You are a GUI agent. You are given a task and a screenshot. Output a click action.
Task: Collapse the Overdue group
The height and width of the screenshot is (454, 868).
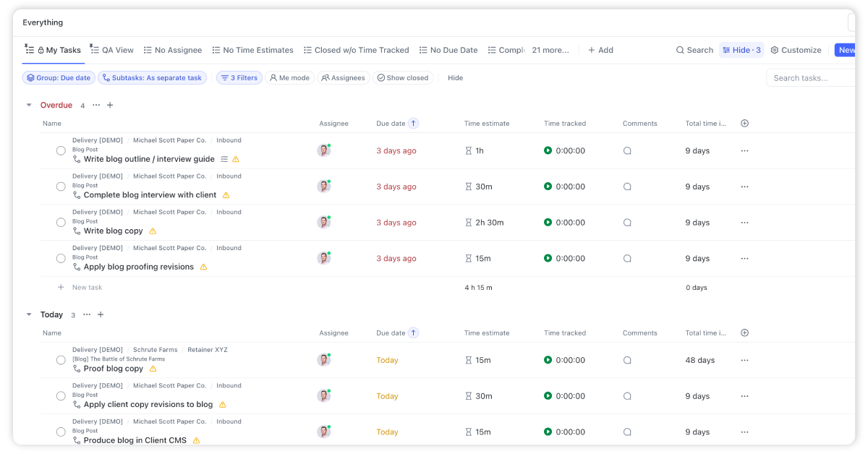pyautogui.click(x=29, y=105)
